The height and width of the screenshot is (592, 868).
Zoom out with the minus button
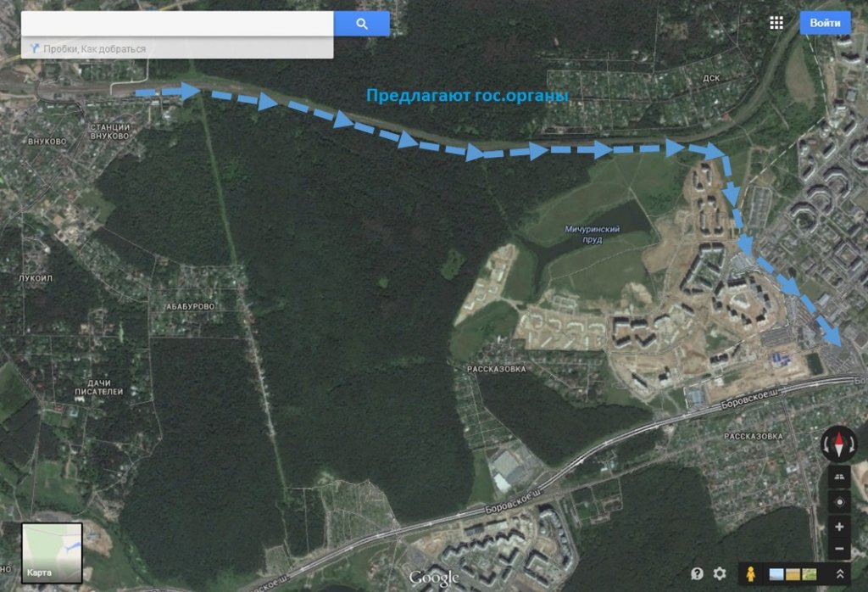point(839,549)
